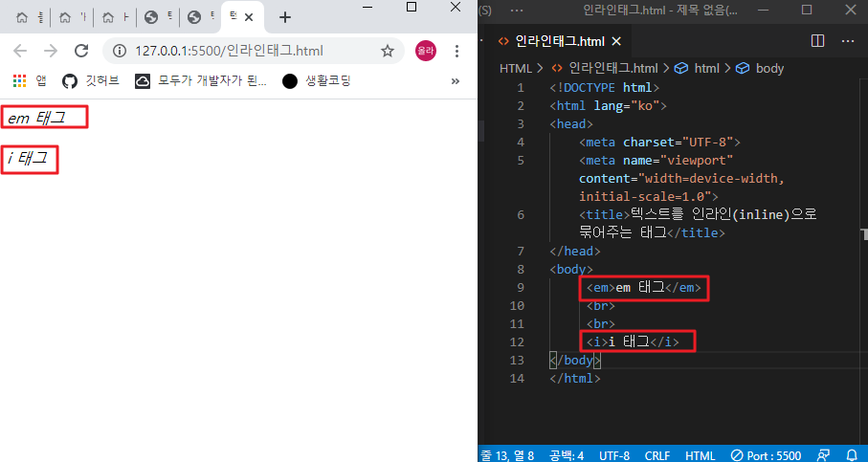This screenshot has width=868, height=462.
Task: Open the 깃허브 bookmark
Action: tap(90, 80)
